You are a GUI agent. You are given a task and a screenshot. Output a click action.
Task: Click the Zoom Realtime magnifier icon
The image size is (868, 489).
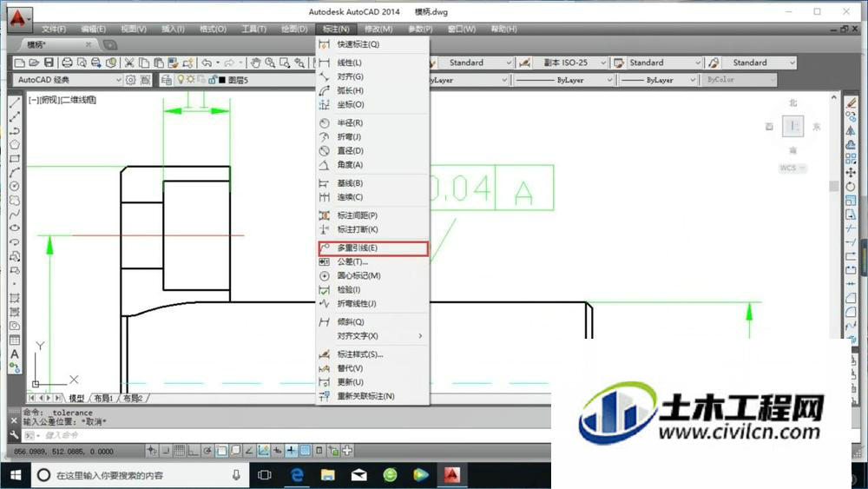click(270, 63)
